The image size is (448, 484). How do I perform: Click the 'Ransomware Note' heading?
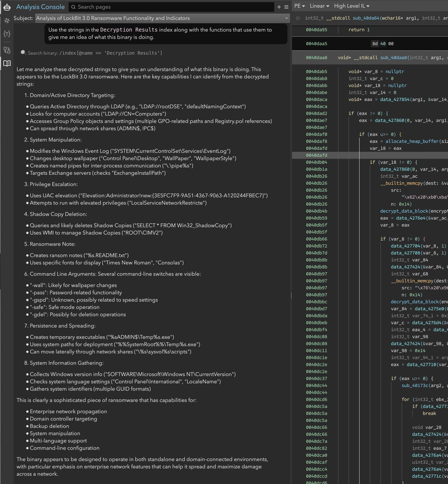click(53, 244)
